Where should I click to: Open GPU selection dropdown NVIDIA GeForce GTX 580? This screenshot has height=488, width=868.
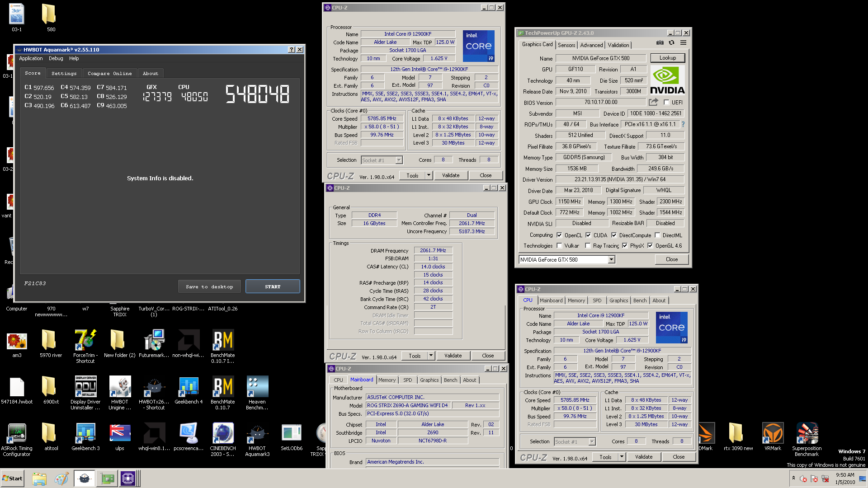pyautogui.click(x=567, y=259)
